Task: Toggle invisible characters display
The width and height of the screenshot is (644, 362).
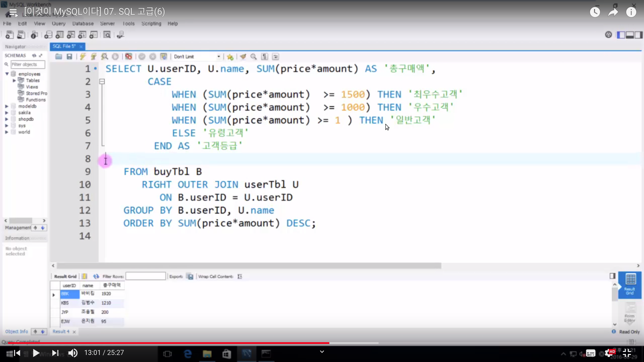Action: pos(265,57)
